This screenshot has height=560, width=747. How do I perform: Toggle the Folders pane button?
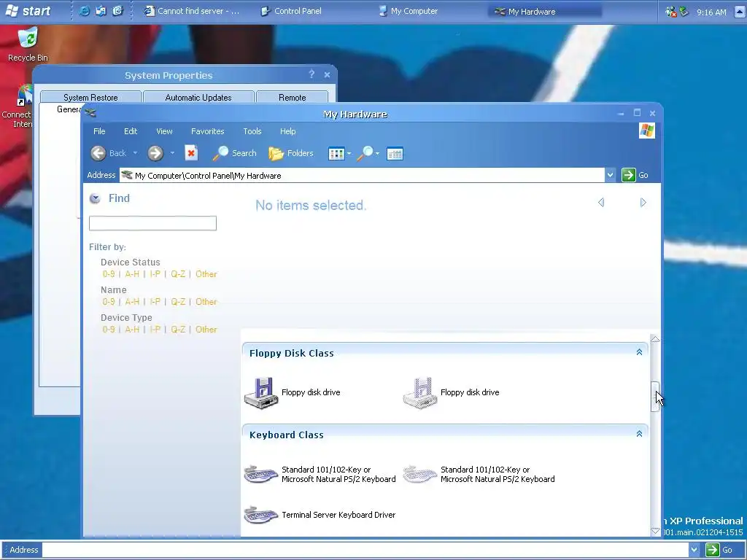click(x=290, y=153)
